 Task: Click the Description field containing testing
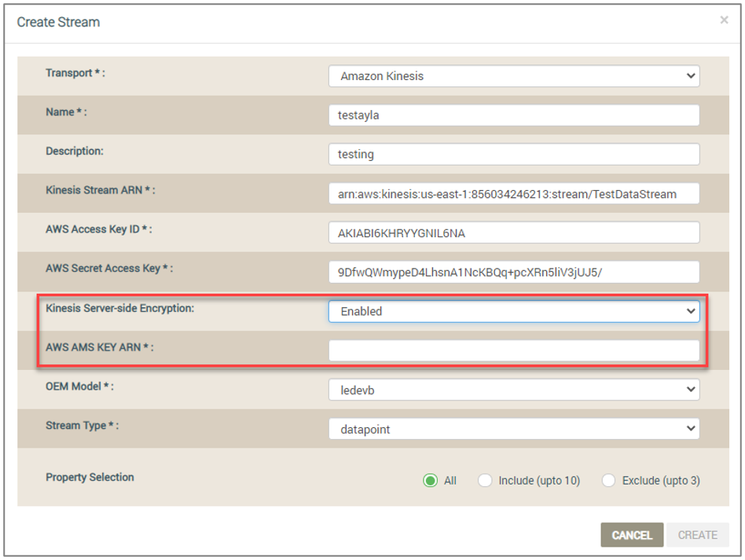pyautogui.click(x=514, y=155)
